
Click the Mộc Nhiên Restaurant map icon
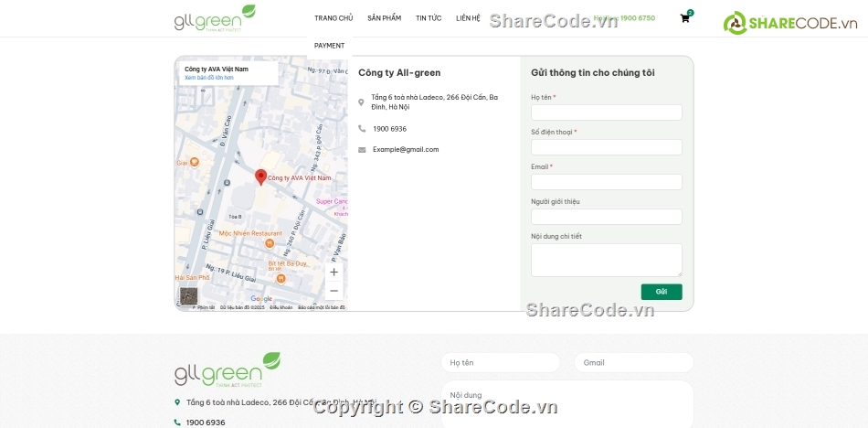tap(270, 243)
